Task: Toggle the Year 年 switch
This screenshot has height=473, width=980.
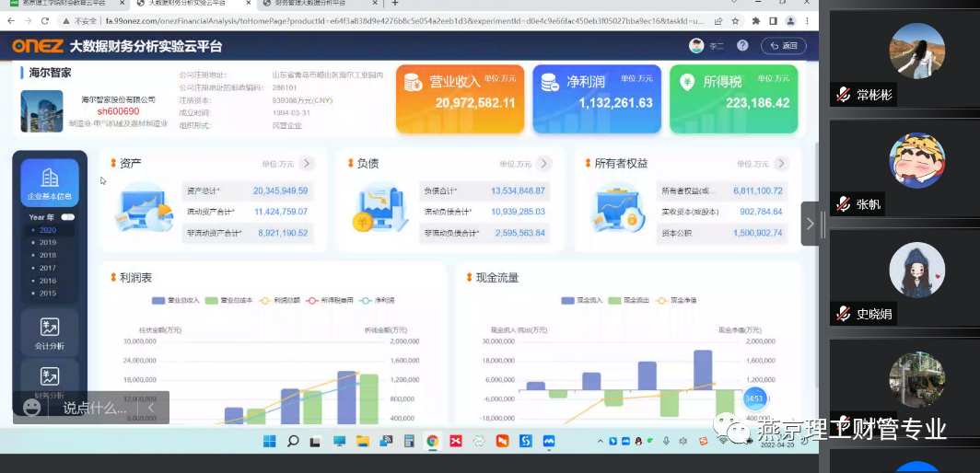Action: pos(67,217)
